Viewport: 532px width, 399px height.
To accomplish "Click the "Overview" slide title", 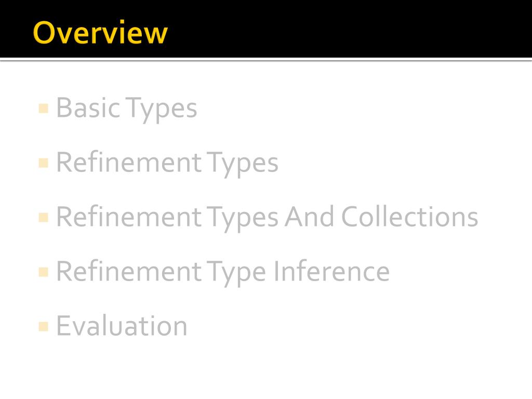I will click(x=100, y=33).
